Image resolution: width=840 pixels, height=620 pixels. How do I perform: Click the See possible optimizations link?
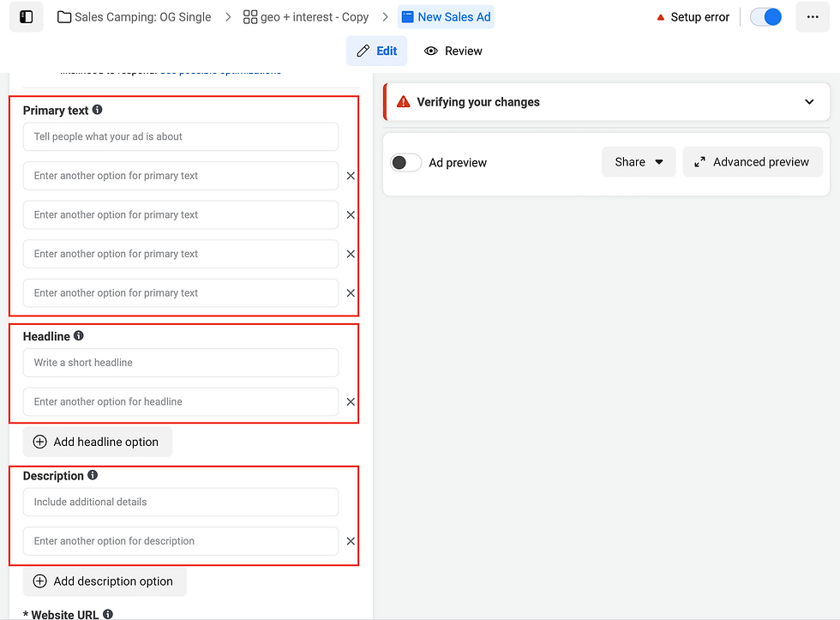coord(221,71)
